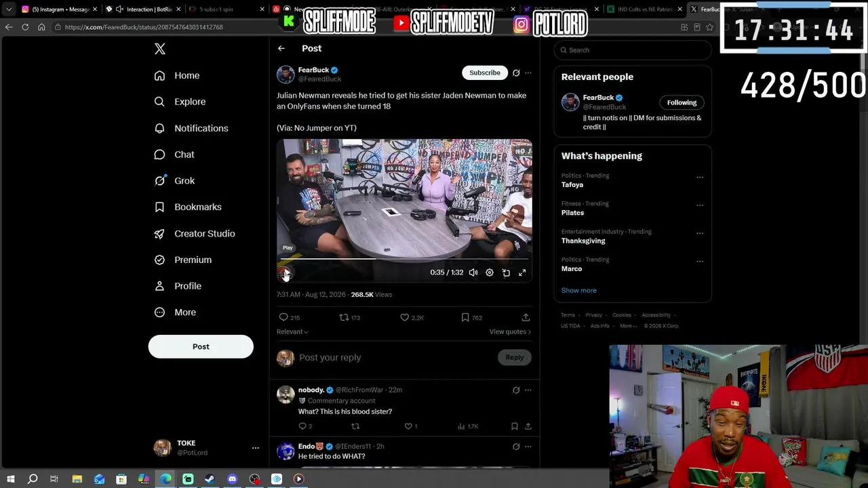Like FearBuck's post
The width and height of the screenshot is (868, 488).
[412, 317]
